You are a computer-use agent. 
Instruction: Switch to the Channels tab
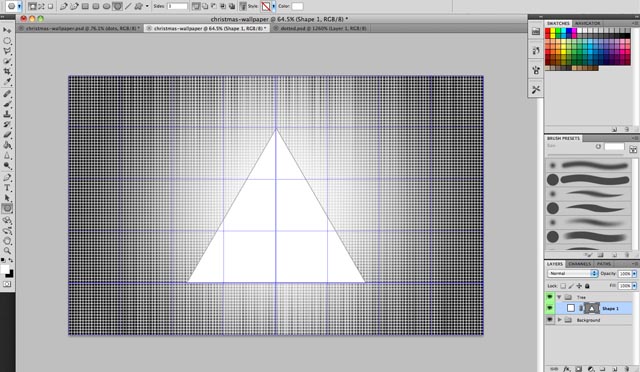click(x=580, y=264)
